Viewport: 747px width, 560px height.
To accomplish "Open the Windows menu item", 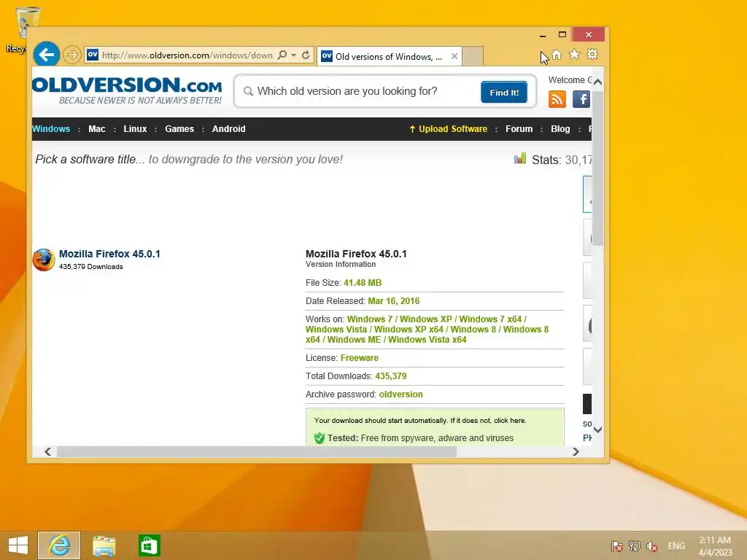I will pos(51,129).
